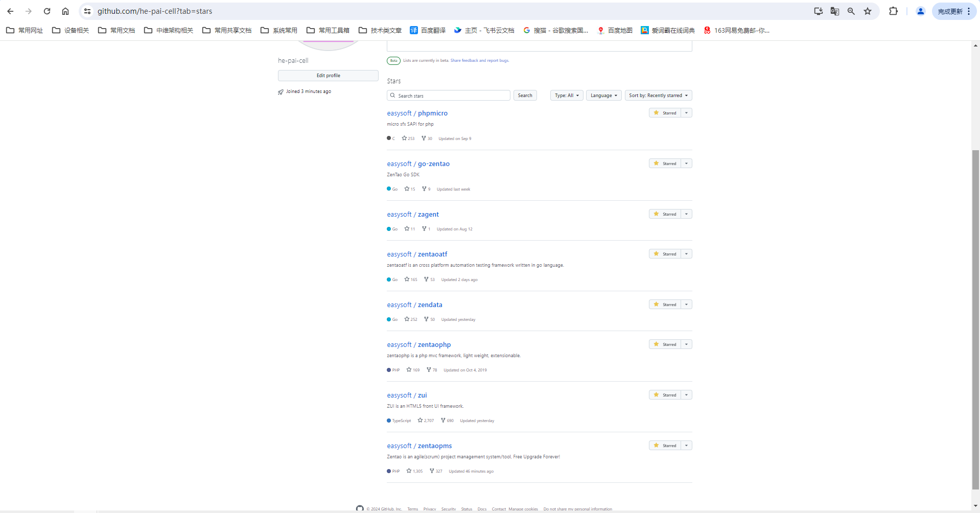Viewport: 980px width, 513px height.
Task: Expand list dropdown arrow beside zendata Starred
Action: click(687, 305)
